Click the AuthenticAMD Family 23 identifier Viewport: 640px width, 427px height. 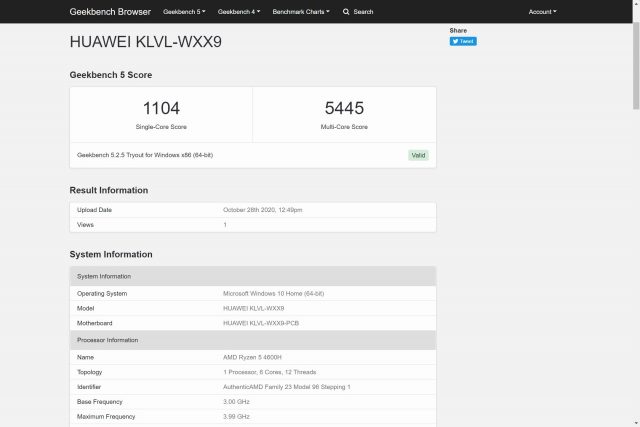pos(287,387)
